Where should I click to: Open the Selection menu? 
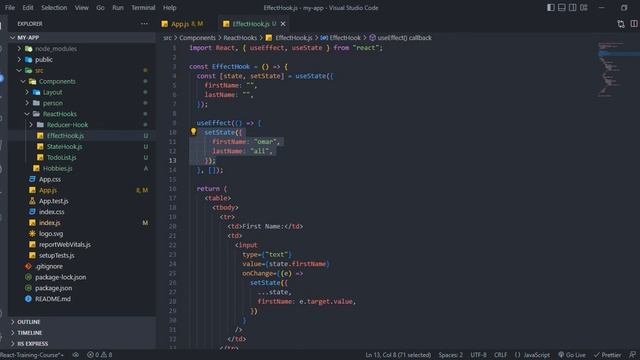[x=54, y=8]
